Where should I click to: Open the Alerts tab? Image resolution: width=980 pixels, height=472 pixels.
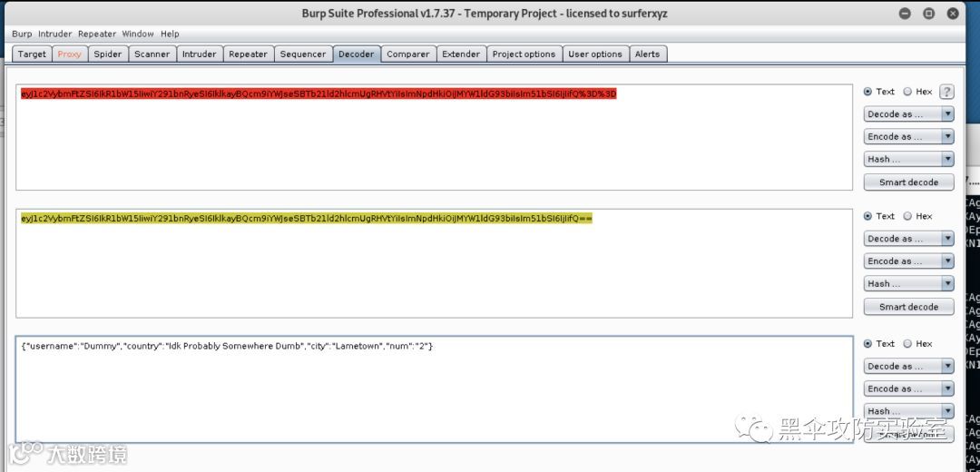[x=647, y=54]
